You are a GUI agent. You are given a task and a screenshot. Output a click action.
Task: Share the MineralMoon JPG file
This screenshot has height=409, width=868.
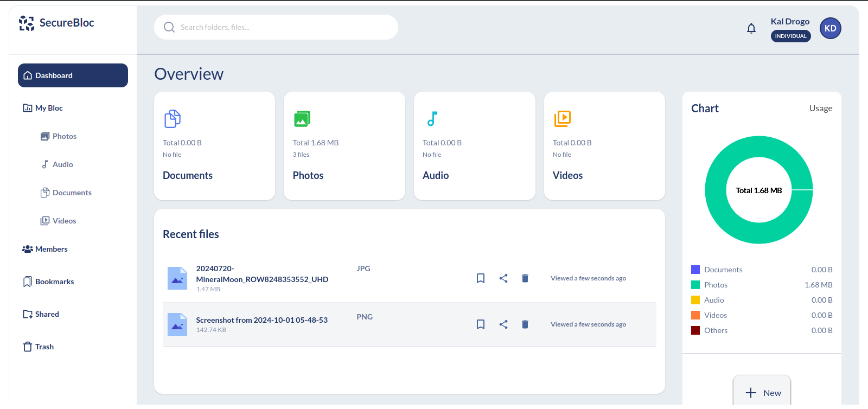point(503,278)
